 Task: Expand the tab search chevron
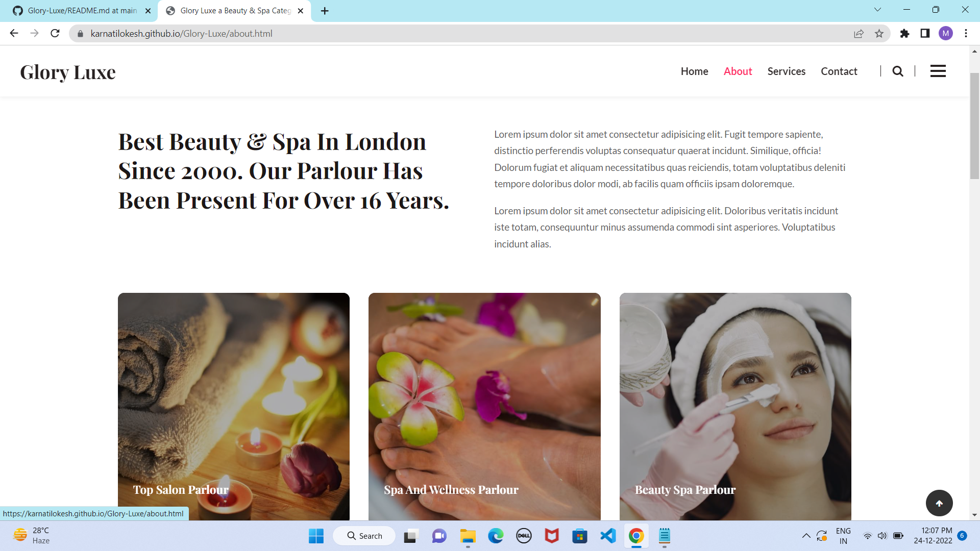tap(877, 10)
